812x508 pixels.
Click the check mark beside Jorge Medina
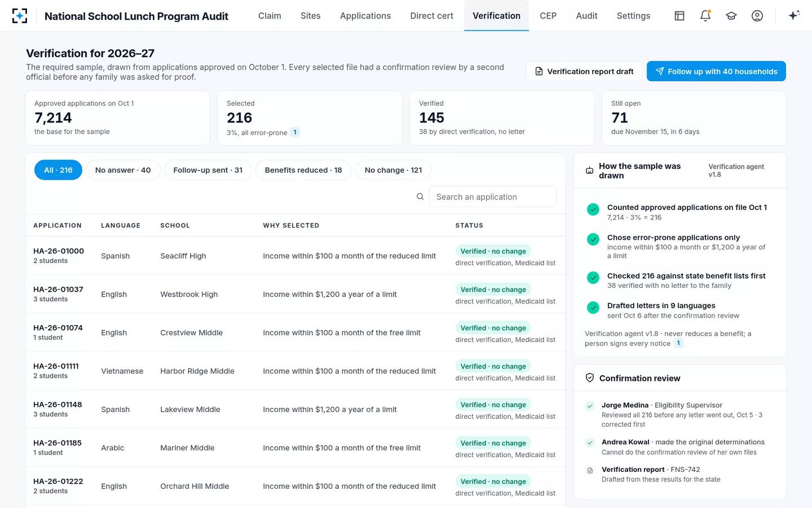pyautogui.click(x=590, y=406)
